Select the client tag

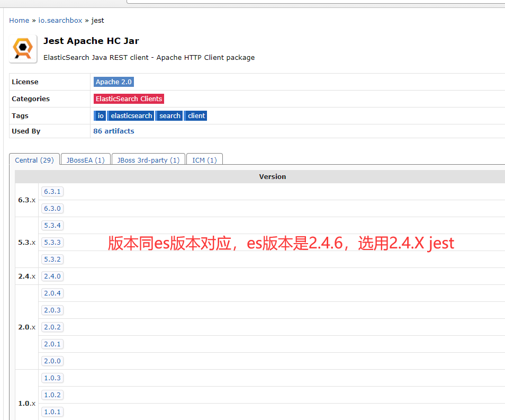(196, 115)
